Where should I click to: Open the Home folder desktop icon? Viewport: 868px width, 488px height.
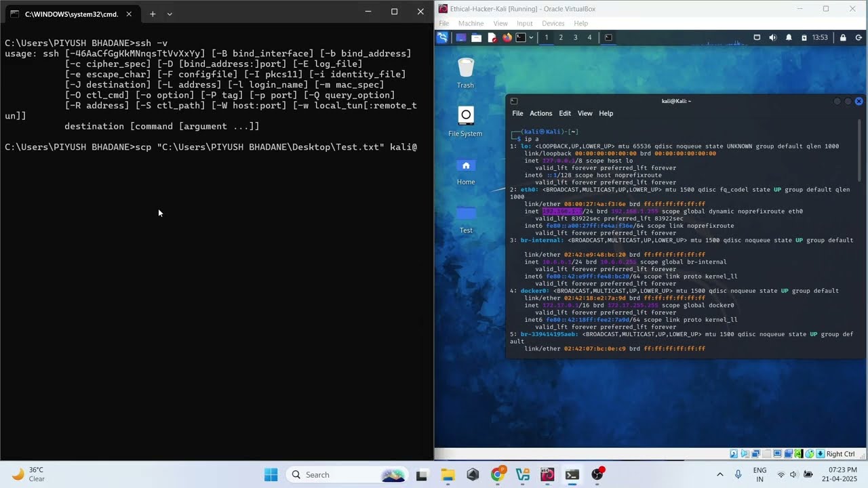click(465, 171)
